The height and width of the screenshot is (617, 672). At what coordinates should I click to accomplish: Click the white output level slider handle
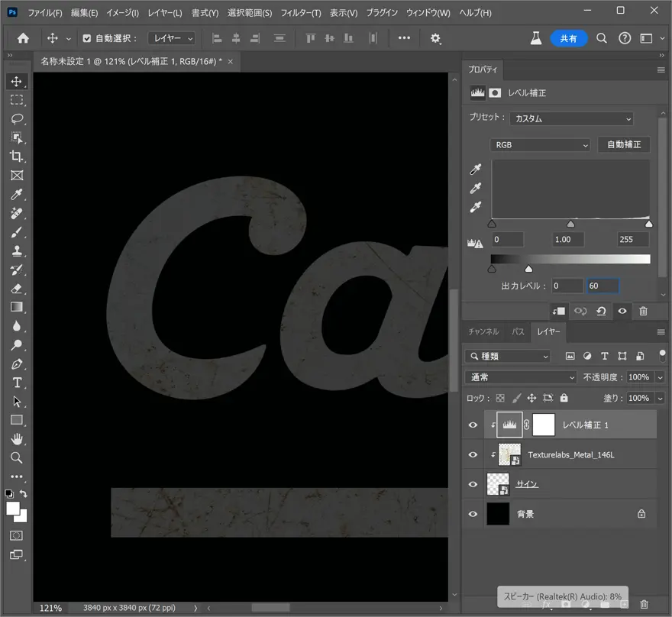click(x=529, y=269)
